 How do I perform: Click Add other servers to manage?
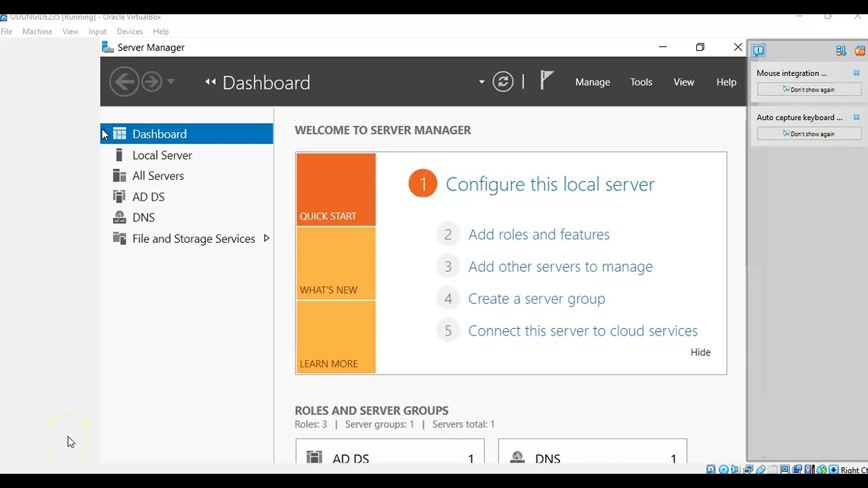point(560,266)
